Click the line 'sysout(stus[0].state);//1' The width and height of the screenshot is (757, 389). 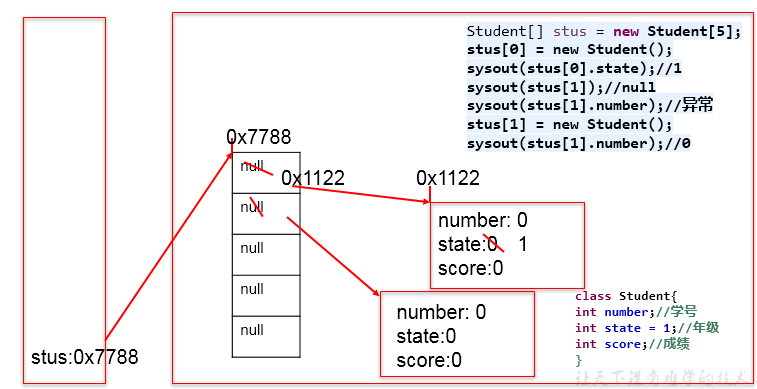click(x=574, y=69)
